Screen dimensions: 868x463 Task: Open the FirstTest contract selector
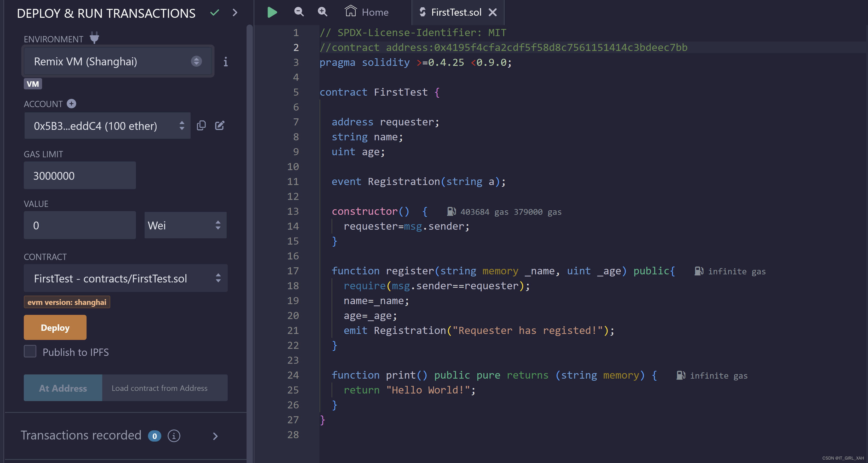coord(126,278)
